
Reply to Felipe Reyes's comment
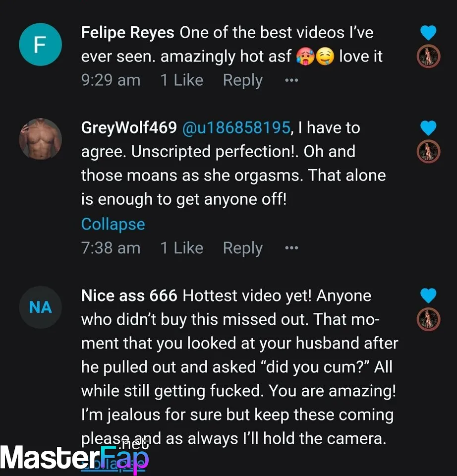tap(242, 80)
